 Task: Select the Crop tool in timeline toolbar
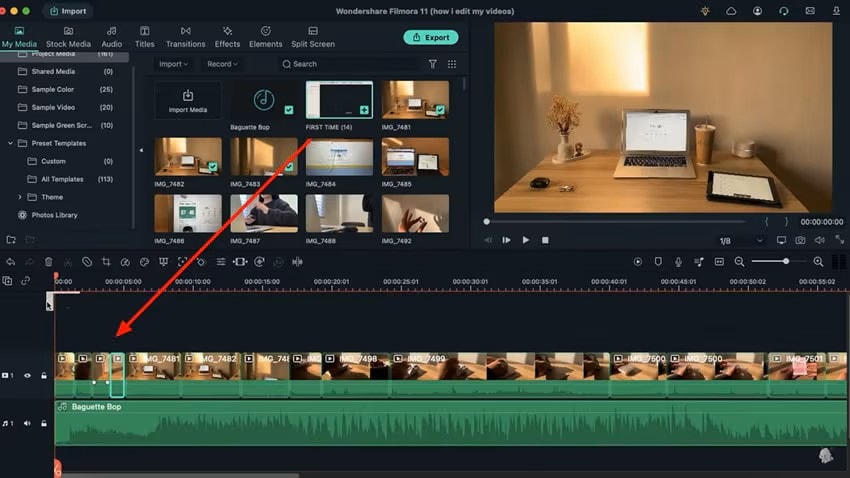[x=106, y=262]
